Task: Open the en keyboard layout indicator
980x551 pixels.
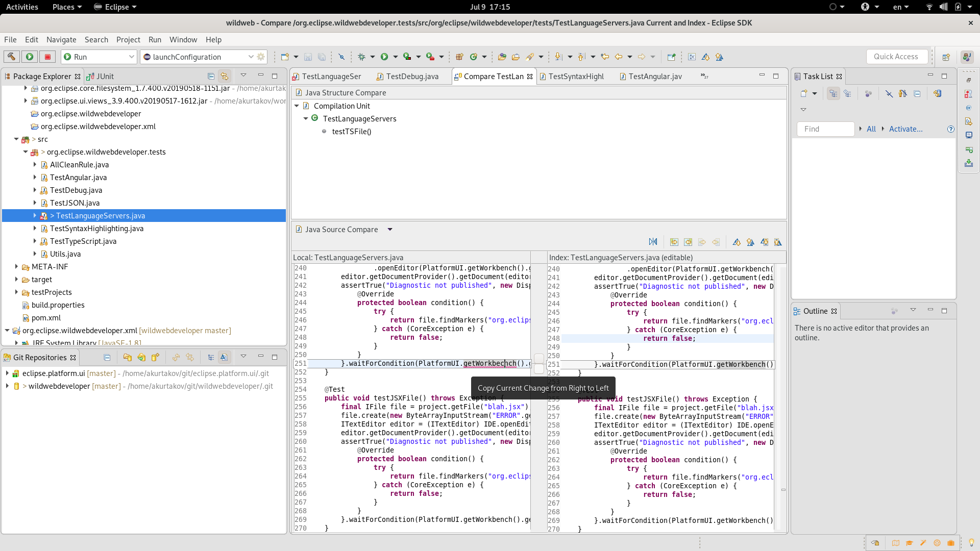Action: (x=901, y=7)
